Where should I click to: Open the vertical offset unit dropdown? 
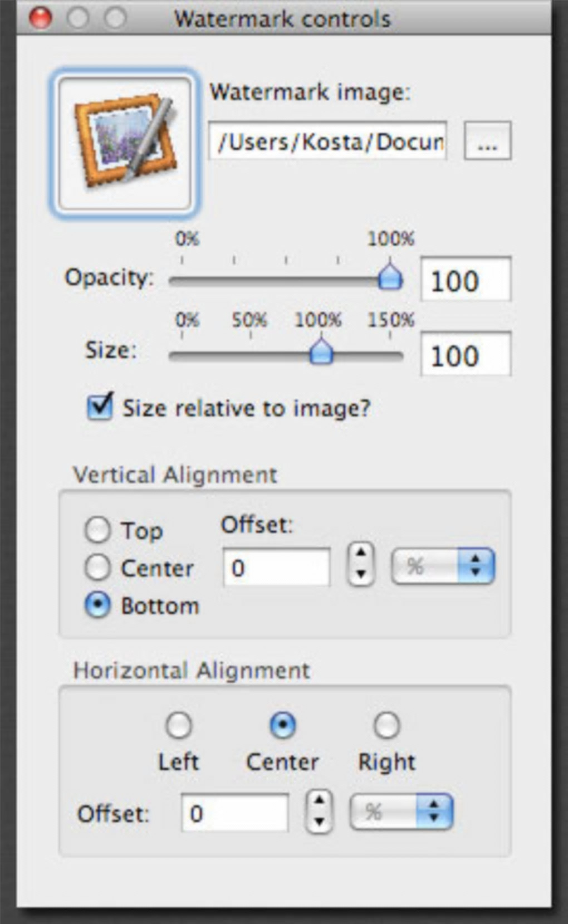[x=443, y=566]
